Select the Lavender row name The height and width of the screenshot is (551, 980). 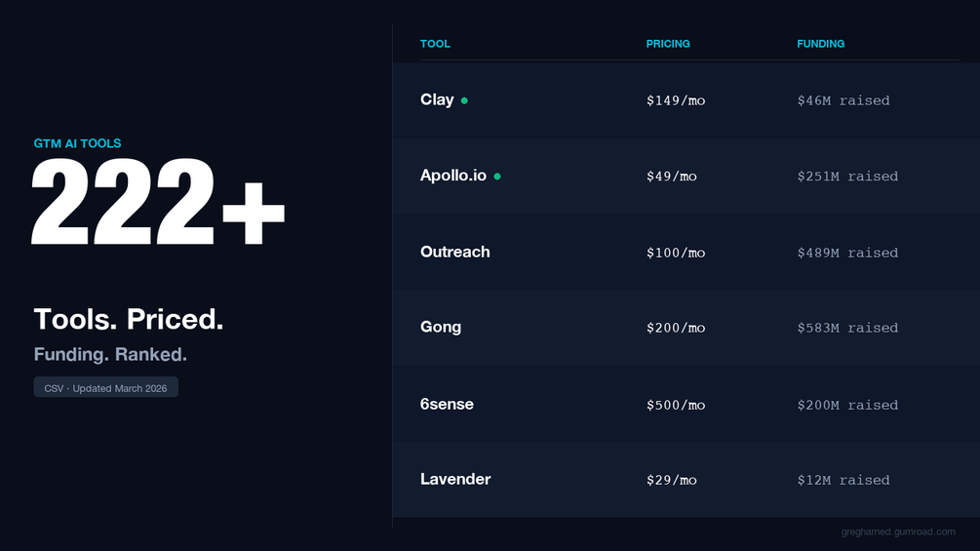point(455,479)
